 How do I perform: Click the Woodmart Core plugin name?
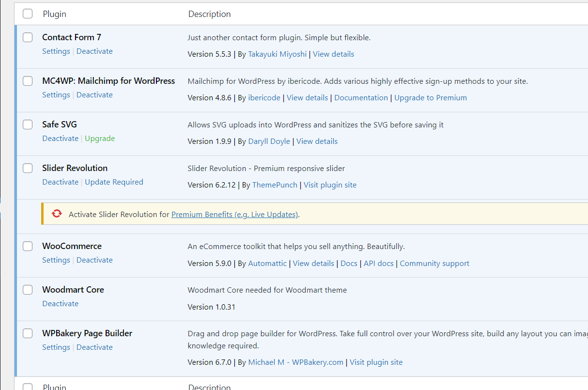point(73,290)
